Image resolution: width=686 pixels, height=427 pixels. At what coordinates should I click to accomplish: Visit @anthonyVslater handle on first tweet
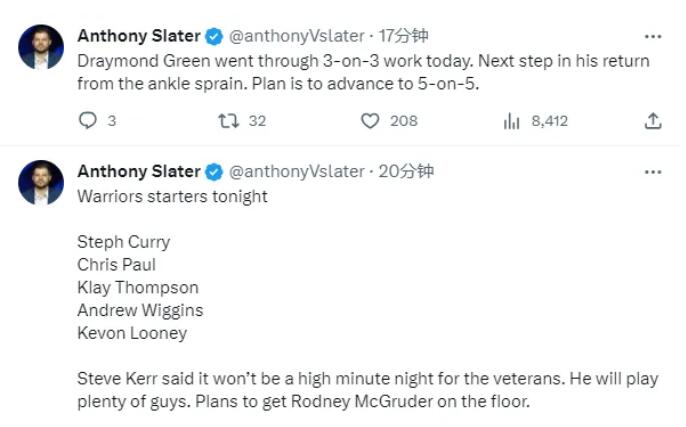click(297, 36)
